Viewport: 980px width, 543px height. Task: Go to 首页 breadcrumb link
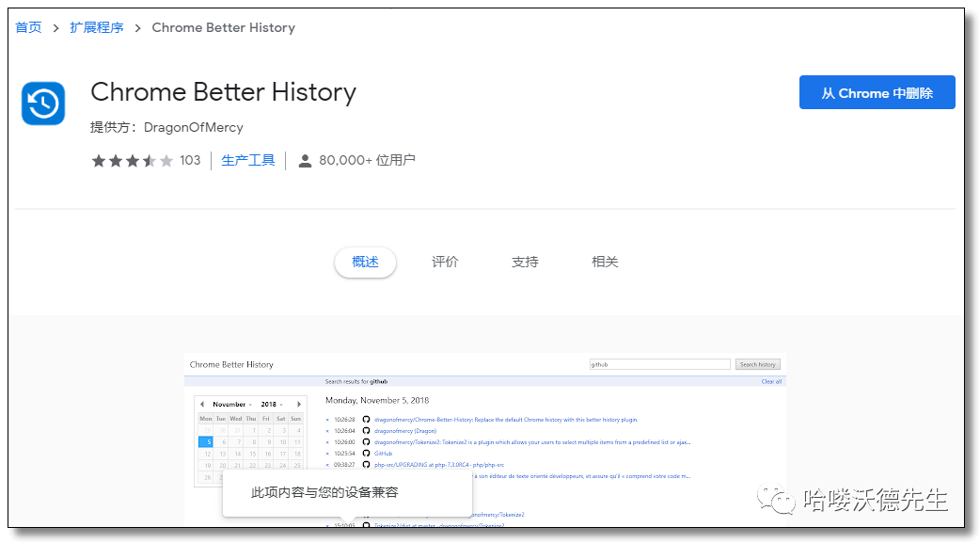29,27
